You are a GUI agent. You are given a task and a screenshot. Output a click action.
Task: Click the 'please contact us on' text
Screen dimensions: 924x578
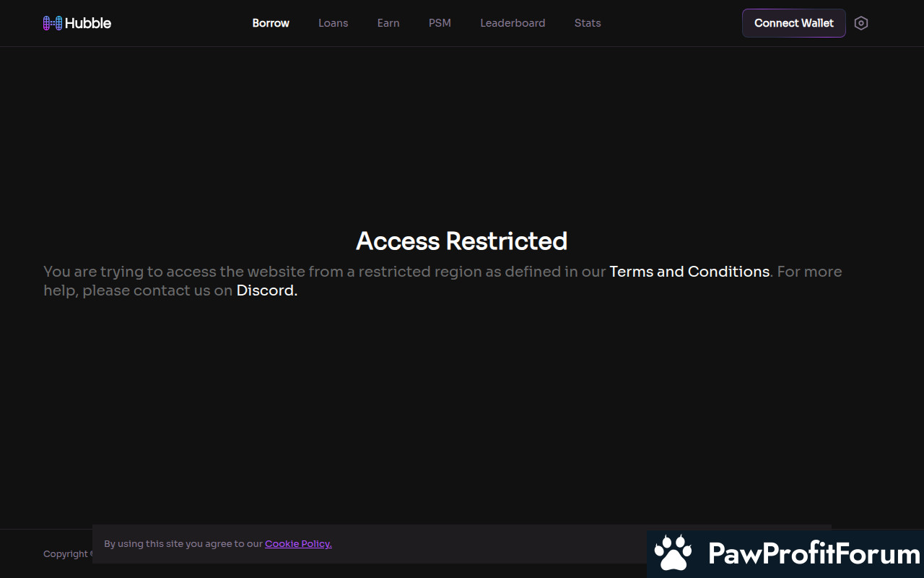click(157, 290)
